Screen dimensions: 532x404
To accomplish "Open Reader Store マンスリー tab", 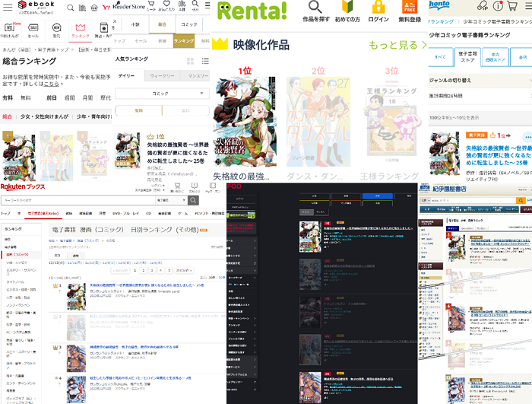I will coord(195,76).
